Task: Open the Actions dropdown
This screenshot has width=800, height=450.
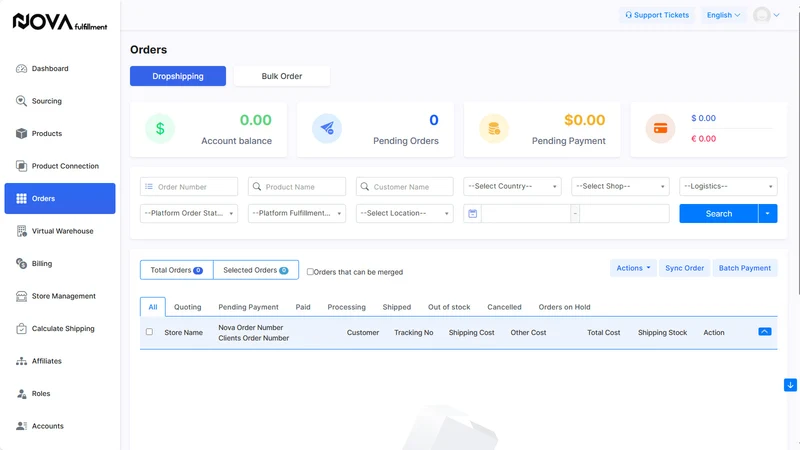Action: 633,268
